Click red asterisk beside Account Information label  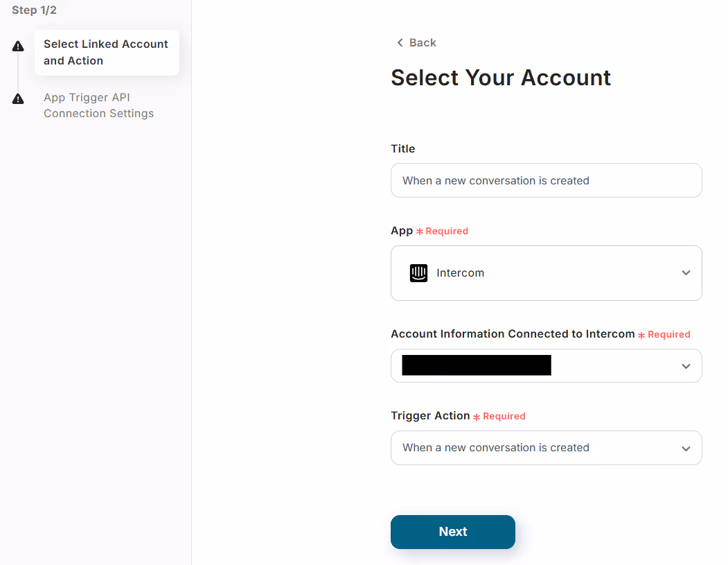(x=641, y=335)
